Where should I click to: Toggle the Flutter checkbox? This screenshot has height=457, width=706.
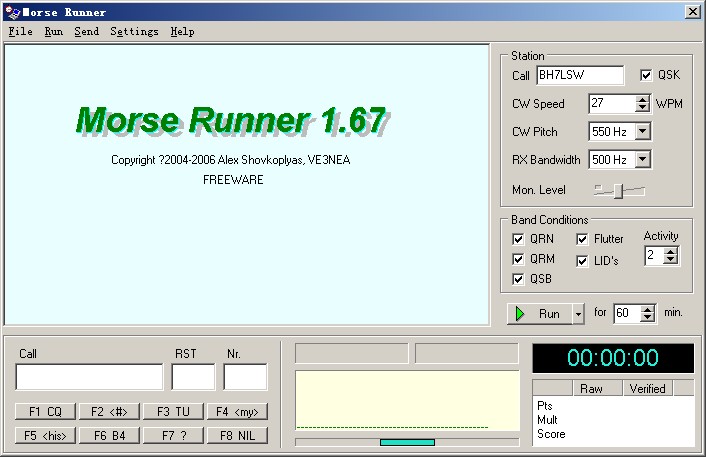pos(582,239)
